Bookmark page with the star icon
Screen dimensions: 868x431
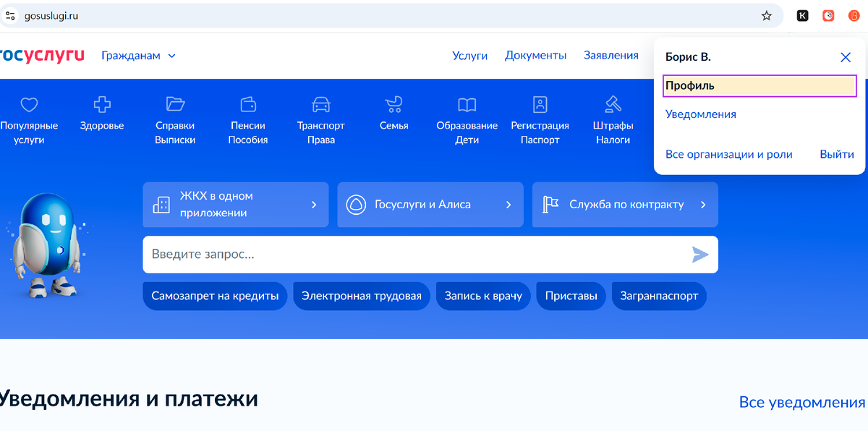click(767, 15)
